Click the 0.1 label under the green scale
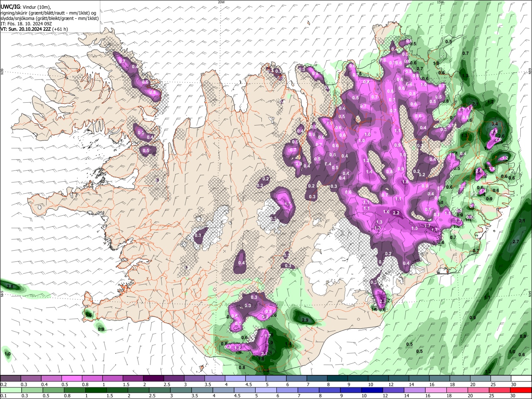Image resolution: width=532 pixels, height=399 pixels. pyautogui.click(x=3, y=396)
